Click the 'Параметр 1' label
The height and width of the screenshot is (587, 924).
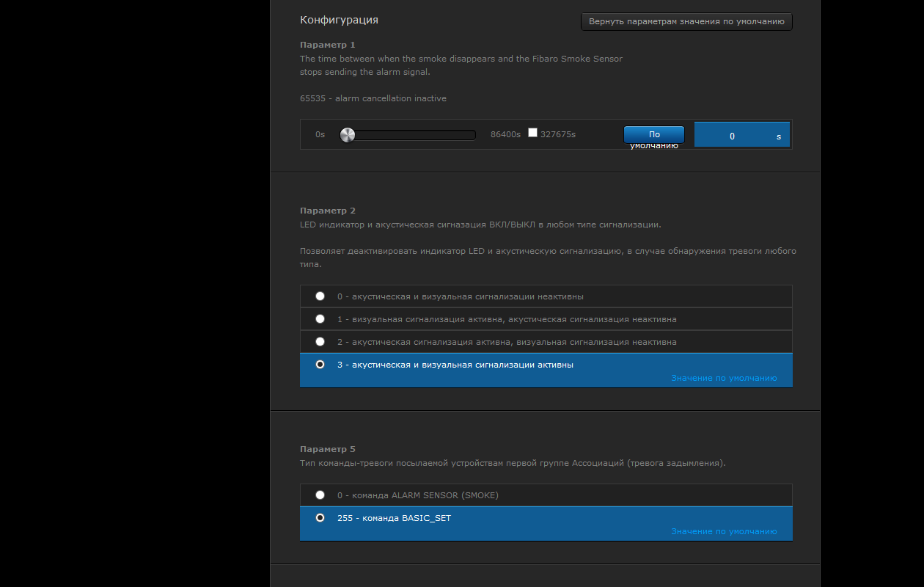pyautogui.click(x=327, y=45)
